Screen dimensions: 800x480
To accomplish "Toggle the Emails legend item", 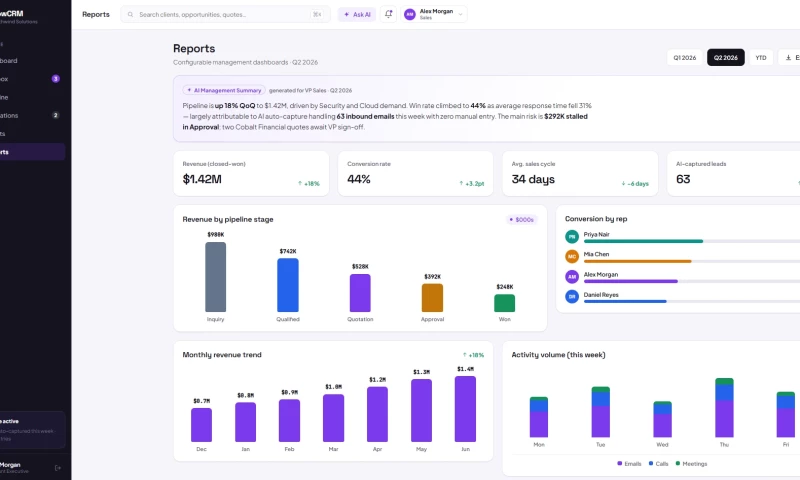I will tap(629, 464).
